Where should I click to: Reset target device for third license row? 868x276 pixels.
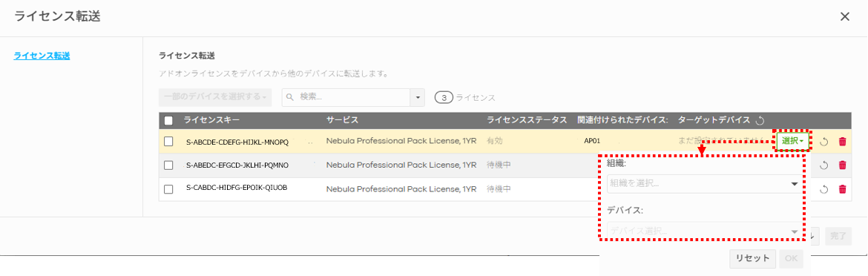pyautogui.click(x=823, y=189)
